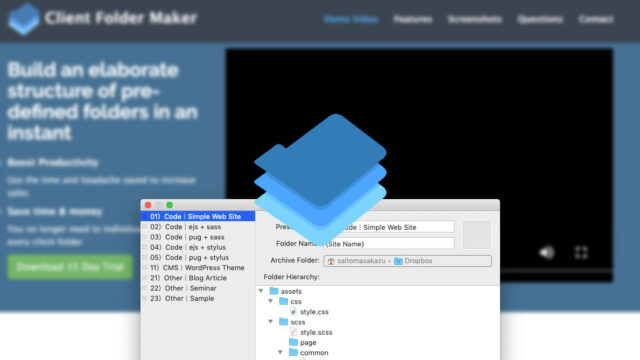Open the Questions nav link

(x=540, y=19)
